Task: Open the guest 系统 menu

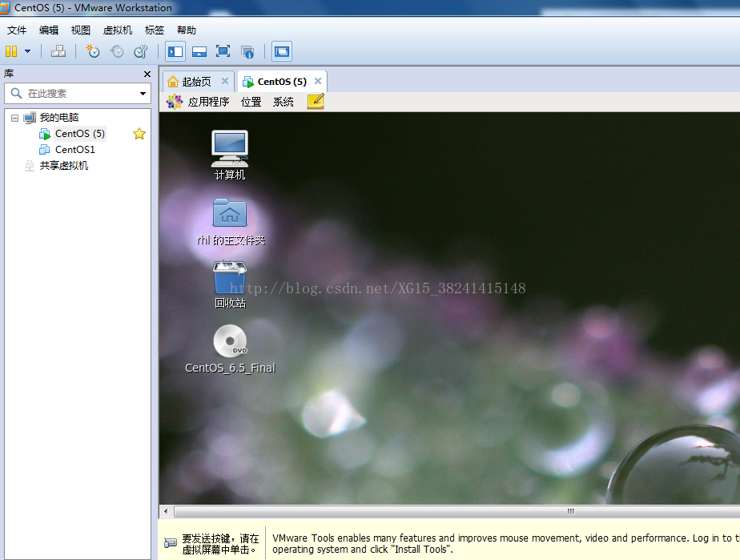Action: (284, 102)
